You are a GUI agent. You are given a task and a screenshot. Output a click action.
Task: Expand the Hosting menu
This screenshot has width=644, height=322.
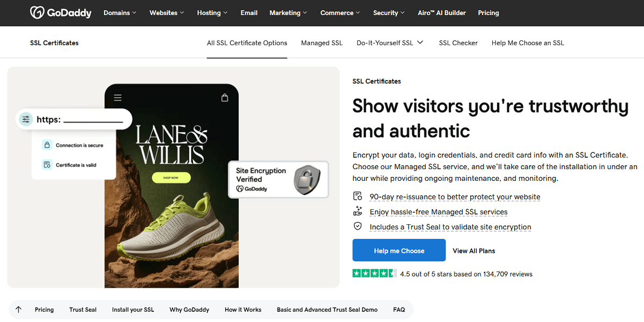(x=212, y=13)
